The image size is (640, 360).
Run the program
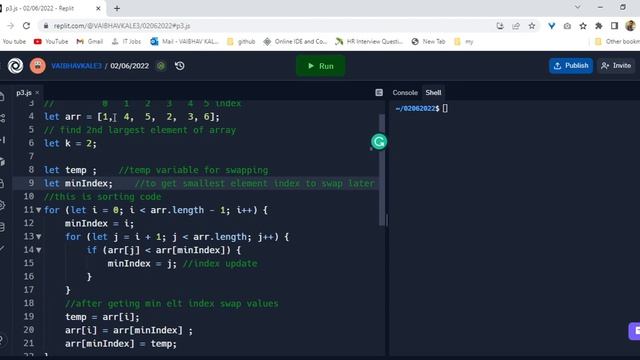(x=320, y=66)
